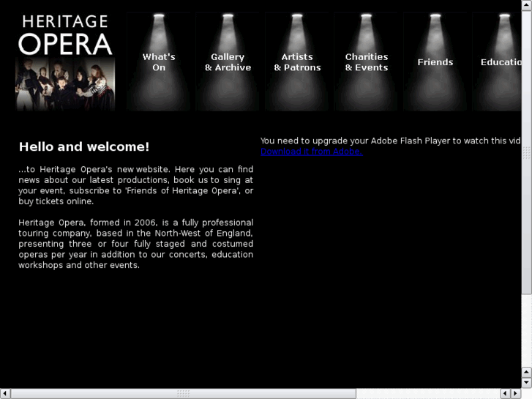Select the Friends navigation item
Image resolution: width=532 pixels, height=399 pixels.
click(435, 61)
